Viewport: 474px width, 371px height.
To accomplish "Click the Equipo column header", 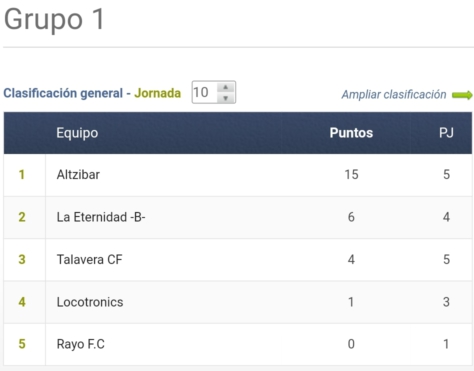I will tap(77, 133).
